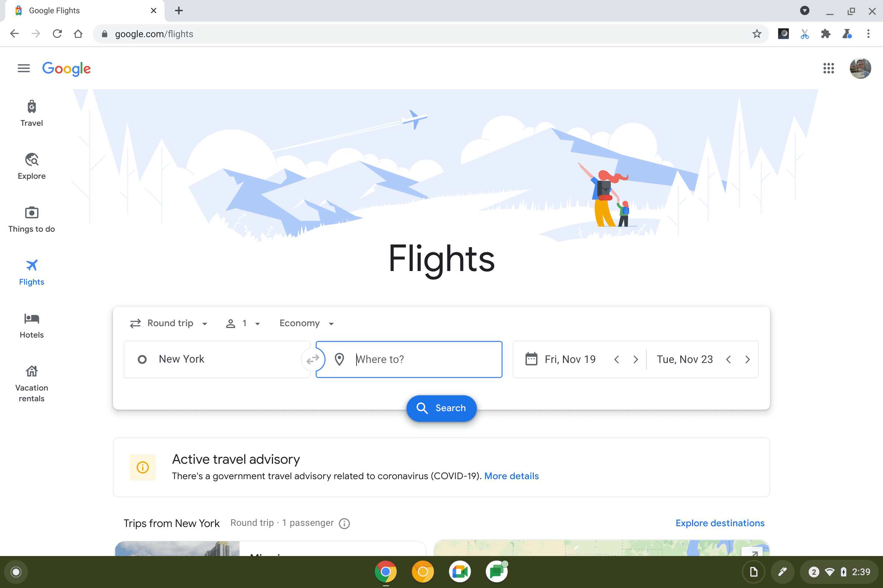Click the Things to do icon
The height and width of the screenshot is (588, 883).
click(x=32, y=213)
